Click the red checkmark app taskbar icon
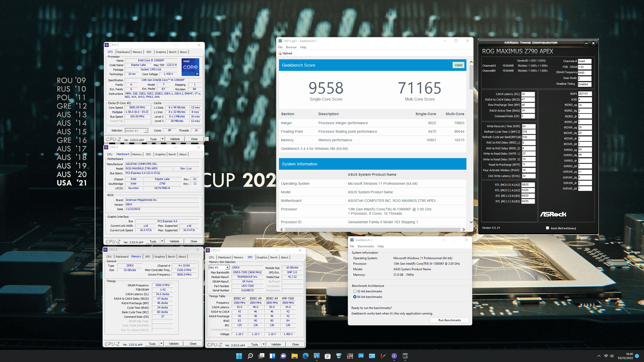644x362 pixels. point(383,356)
